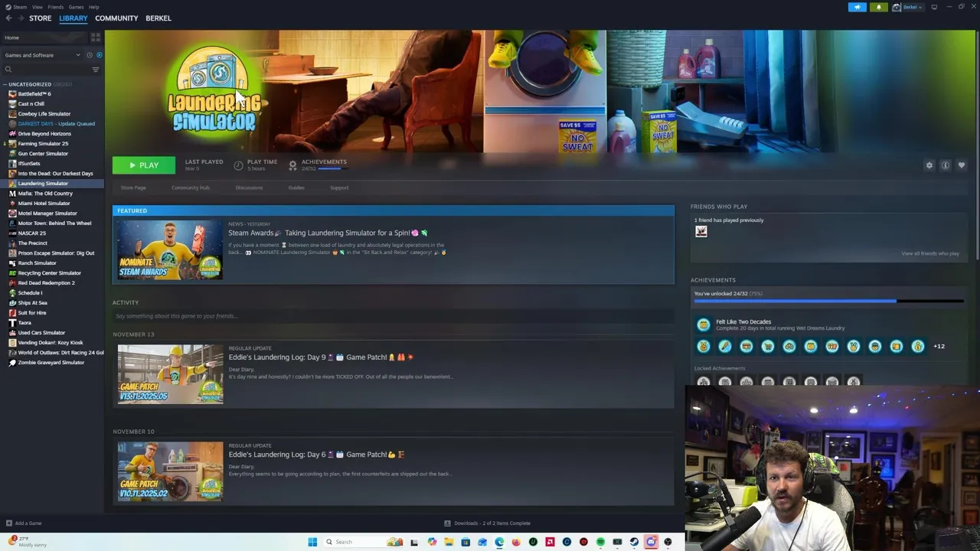The height and width of the screenshot is (551, 980).
Task: Open the Games menu
Action: [76, 7]
